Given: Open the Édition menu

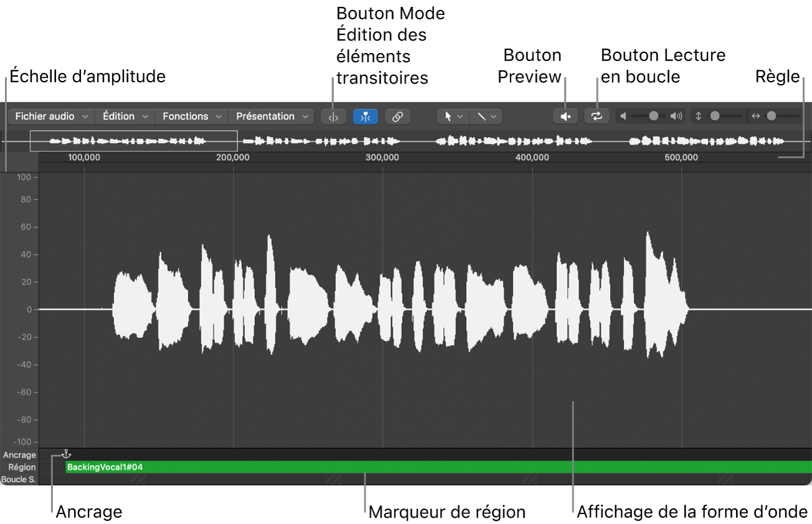Looking at the screenshot, I should pos(125,117).
